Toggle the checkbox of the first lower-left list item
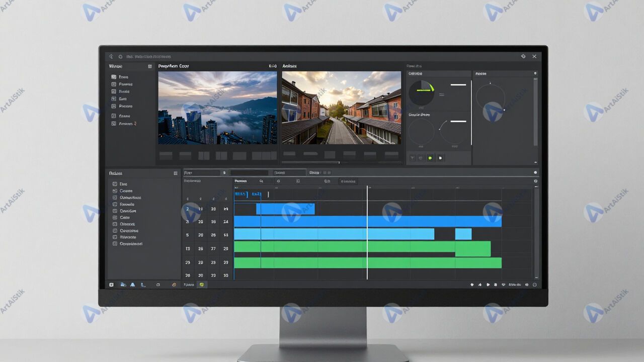 [115, 185]
